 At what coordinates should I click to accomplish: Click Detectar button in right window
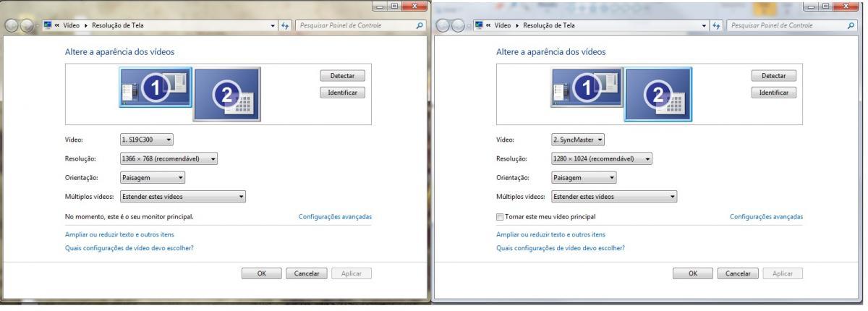(774, 76)
